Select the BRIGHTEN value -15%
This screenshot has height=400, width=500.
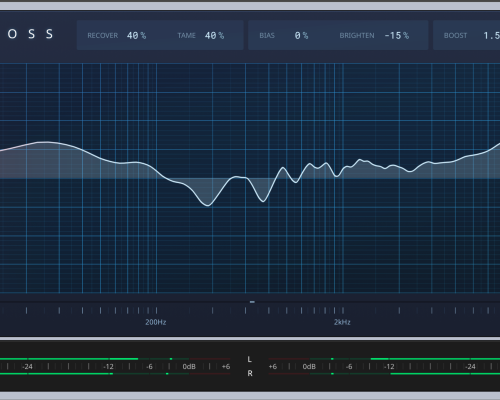396,35
